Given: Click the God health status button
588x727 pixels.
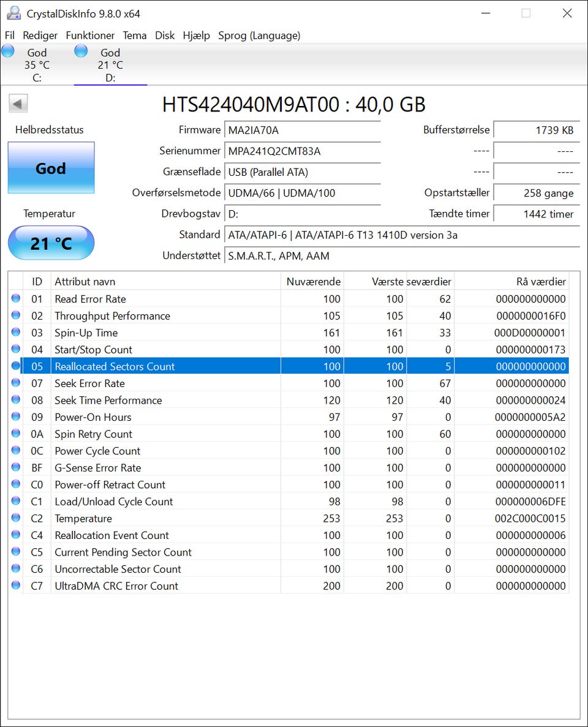Looking at the screenshot, I should pyautogui.click(x=51, y=168).
